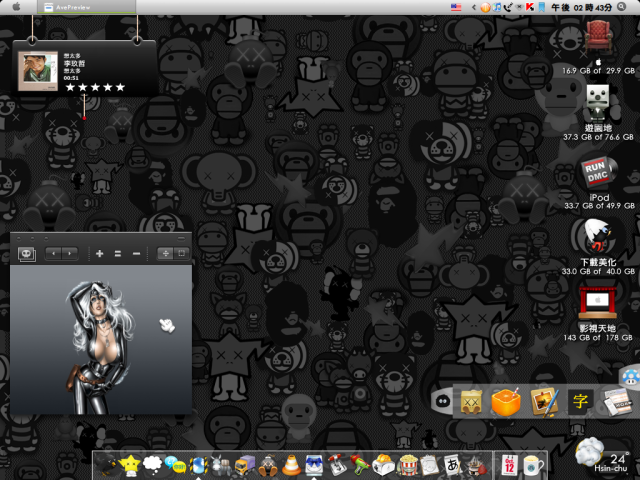
Task: Open VLC traffic cone in Dock
Action: (x=291, y=465)
